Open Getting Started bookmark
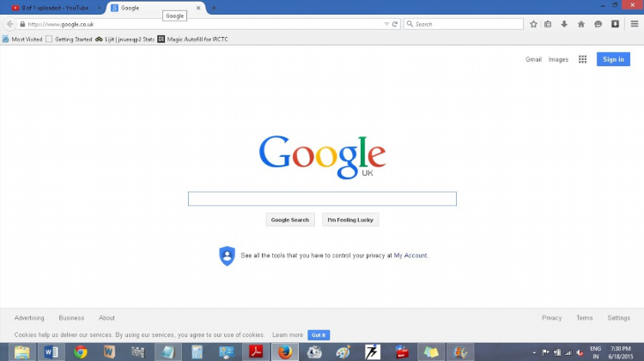 click(x=69, y=39)
